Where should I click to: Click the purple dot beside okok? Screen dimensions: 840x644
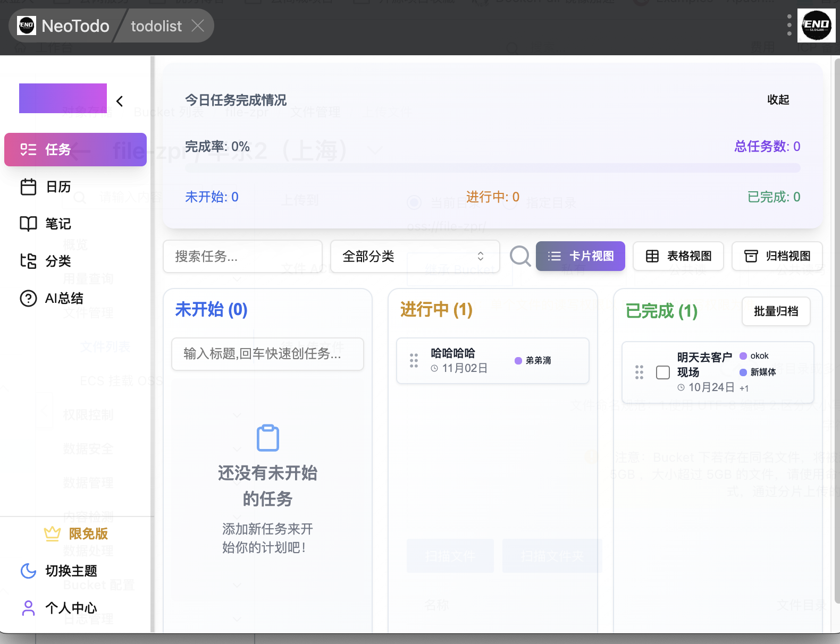click(x=743, y=356)
